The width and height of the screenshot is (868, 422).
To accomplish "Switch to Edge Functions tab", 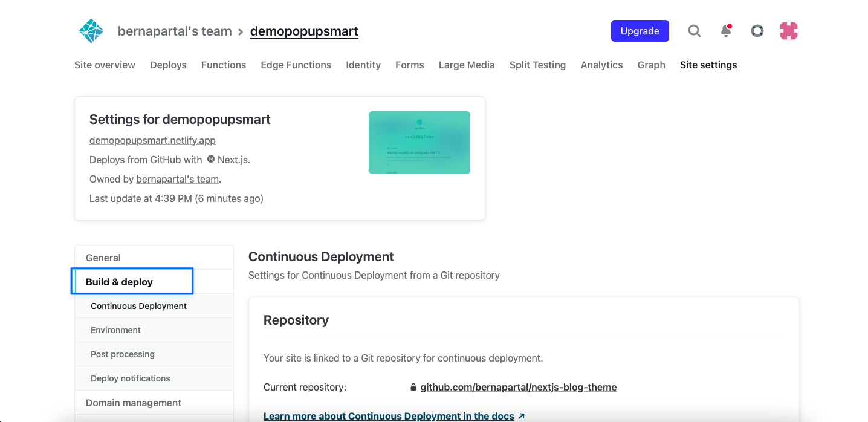I will (296, 65).
